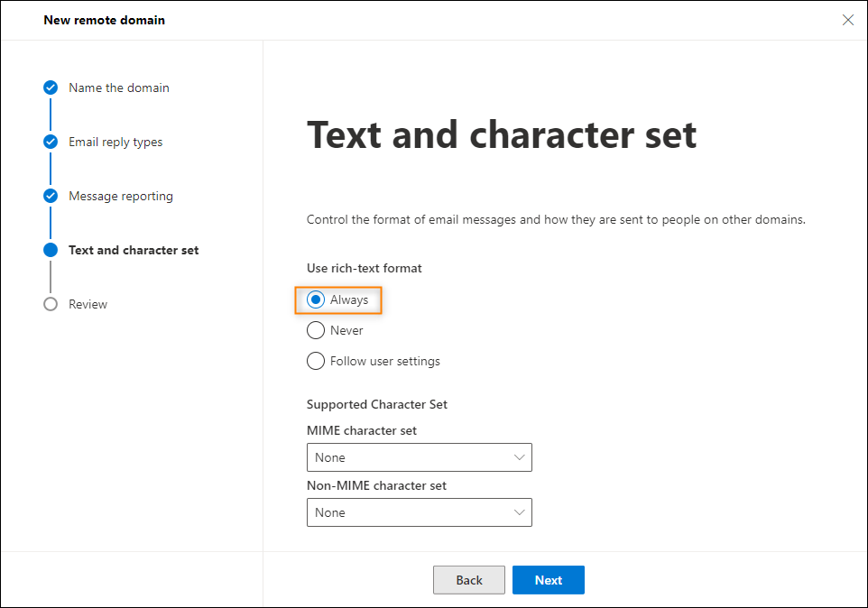Viewport: 868px width, 608px height.
Task: Navigate to the Name the domain step
Action: click(x=118, y=88)
